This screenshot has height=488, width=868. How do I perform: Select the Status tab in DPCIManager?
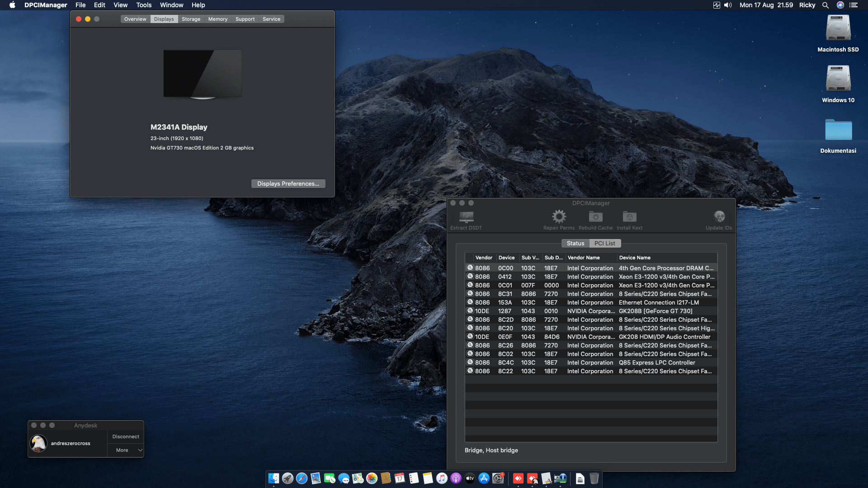(576, 243)
